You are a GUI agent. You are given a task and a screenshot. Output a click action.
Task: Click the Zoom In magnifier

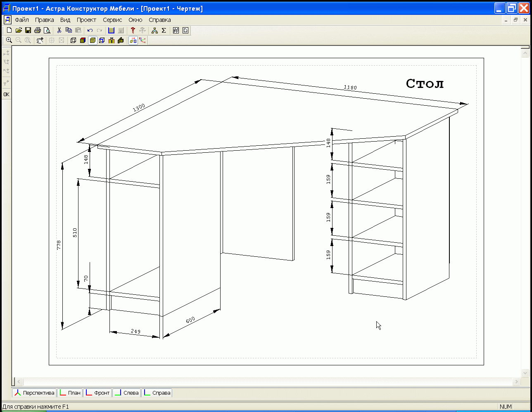tap(9, 40)
